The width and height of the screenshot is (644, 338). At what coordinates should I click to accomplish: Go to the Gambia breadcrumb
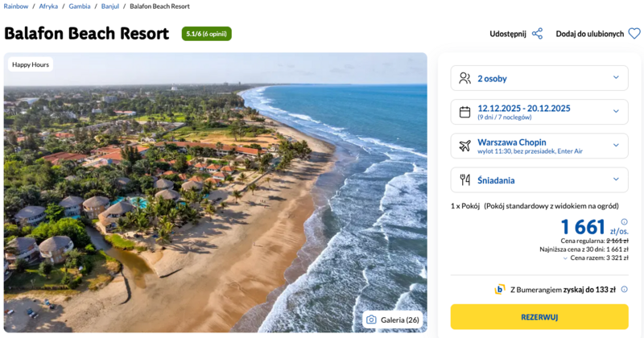80,6
